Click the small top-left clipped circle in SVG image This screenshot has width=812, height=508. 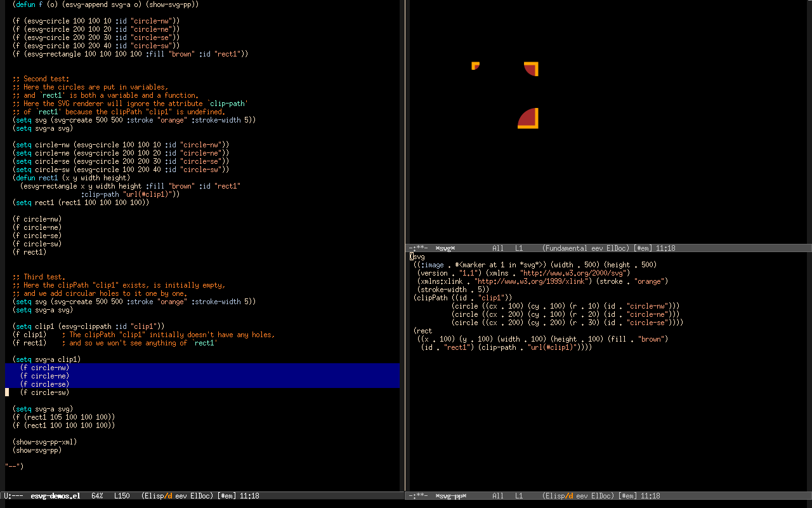(475, 65)
